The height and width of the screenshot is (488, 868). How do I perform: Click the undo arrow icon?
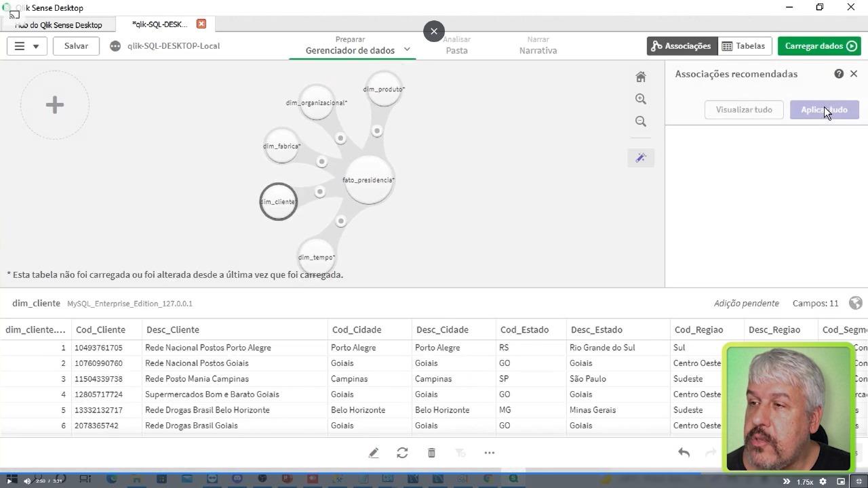684,453
